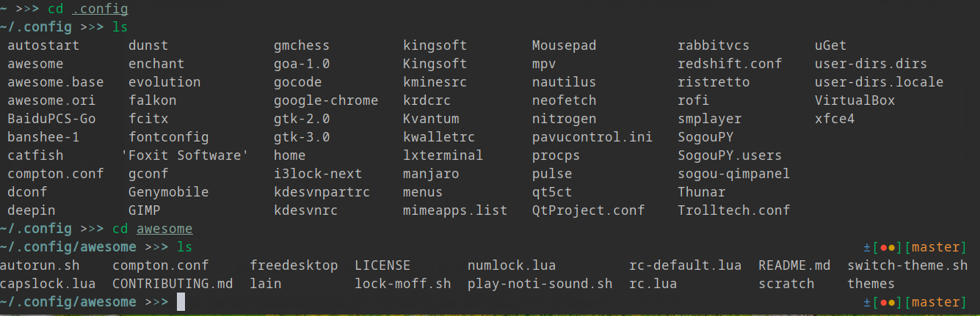Click the terminal cursor block at the prompt

[181, 302]
